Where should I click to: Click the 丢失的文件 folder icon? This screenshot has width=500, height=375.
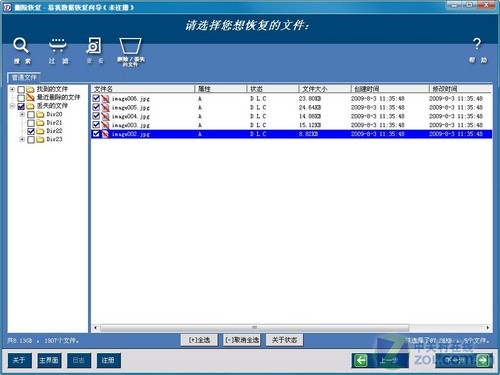(x=30, y=106)
